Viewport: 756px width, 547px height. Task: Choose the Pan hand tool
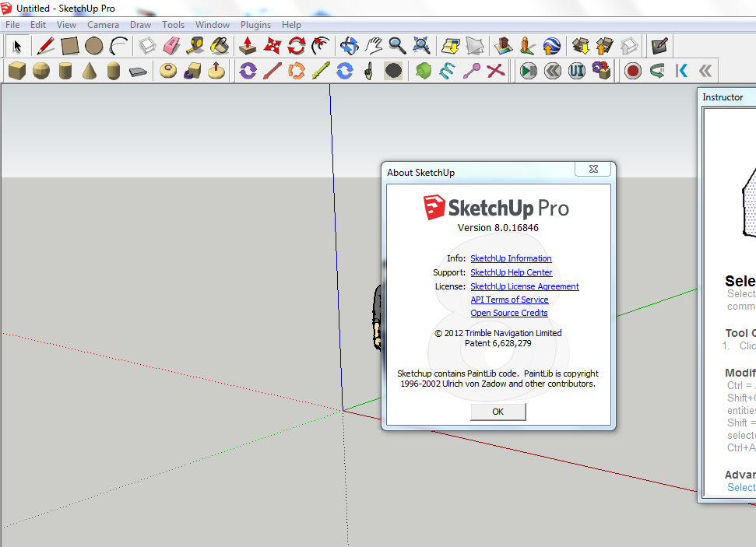click(x=373, y=46)
